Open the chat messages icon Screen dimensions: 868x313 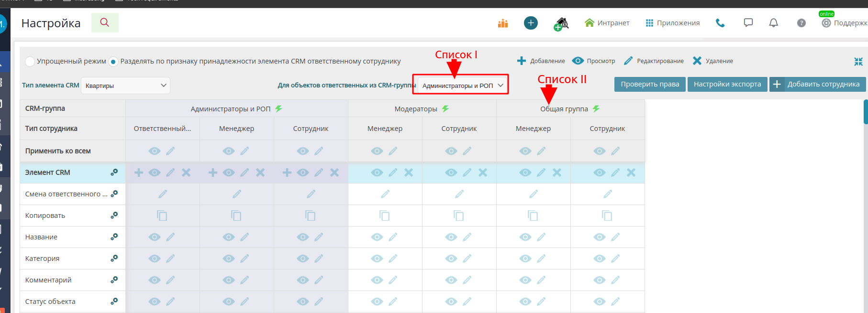point(748,23)
